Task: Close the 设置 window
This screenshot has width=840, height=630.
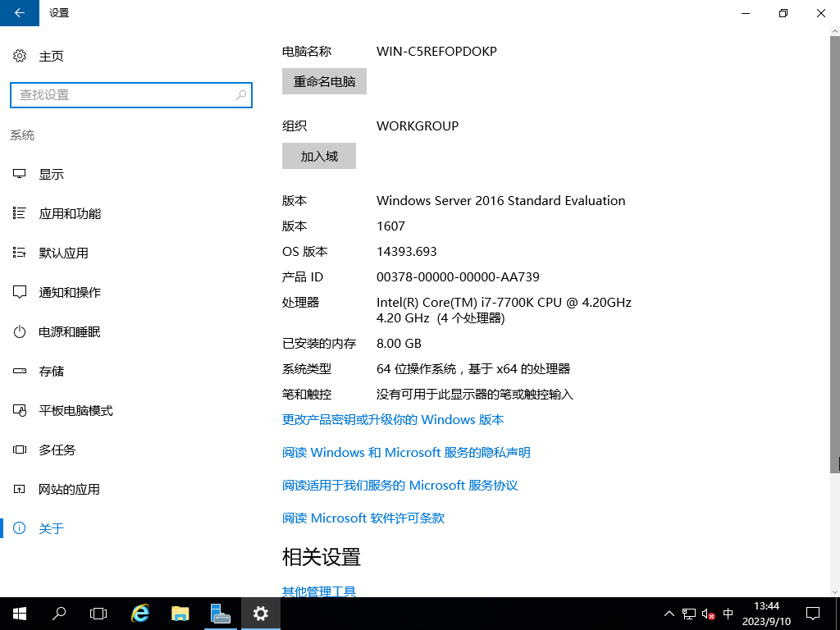Action: coord(820,13)
